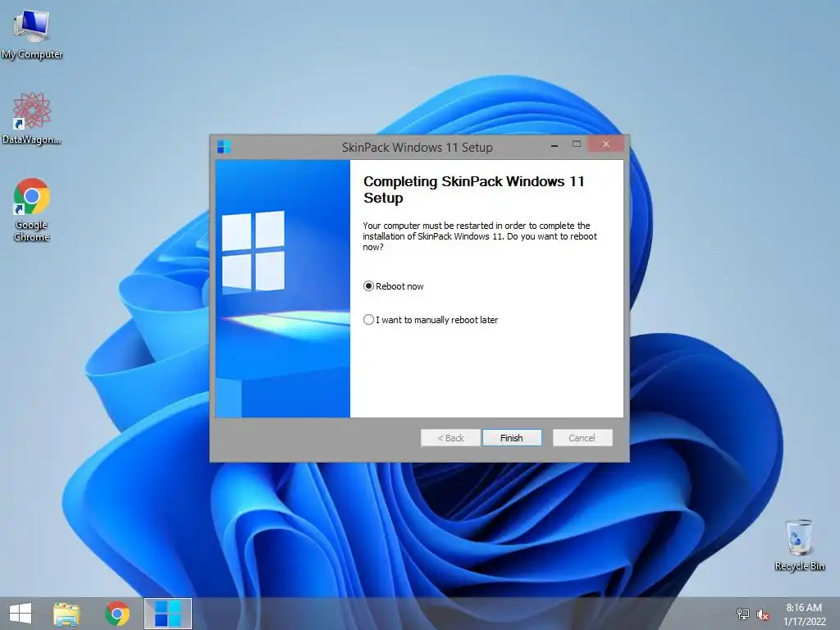
Task: Click the SkinPack title bar logo icon
Action: tap(224, 147)
